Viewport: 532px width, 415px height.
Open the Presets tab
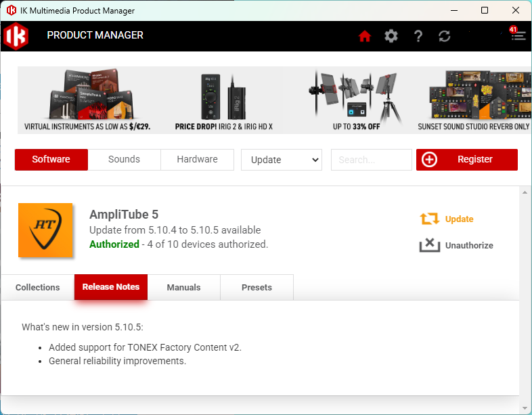point(257,288)
